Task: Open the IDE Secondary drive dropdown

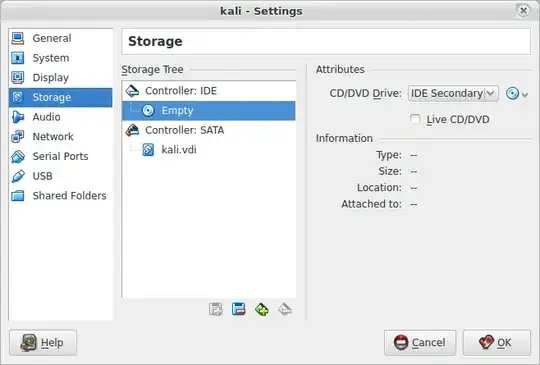Action: coord(453,93)
